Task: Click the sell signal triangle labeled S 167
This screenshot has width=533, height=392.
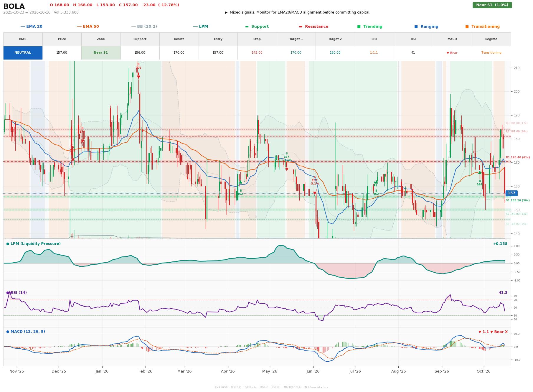Action: 287,169
